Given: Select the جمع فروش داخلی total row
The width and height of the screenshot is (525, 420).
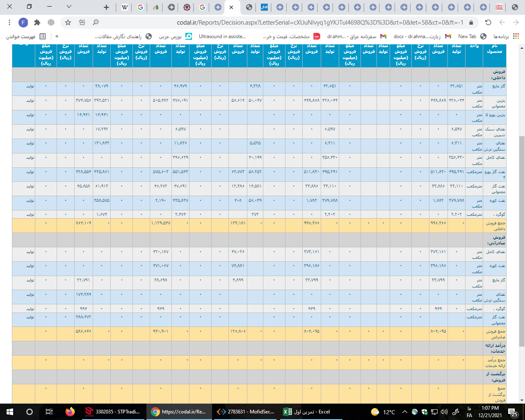Looking at the screenshot, I should (x=259, y=226).
